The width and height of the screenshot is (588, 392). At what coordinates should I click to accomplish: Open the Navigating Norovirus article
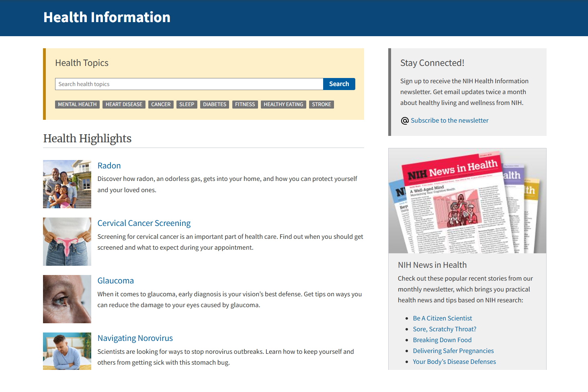point(135,338)
